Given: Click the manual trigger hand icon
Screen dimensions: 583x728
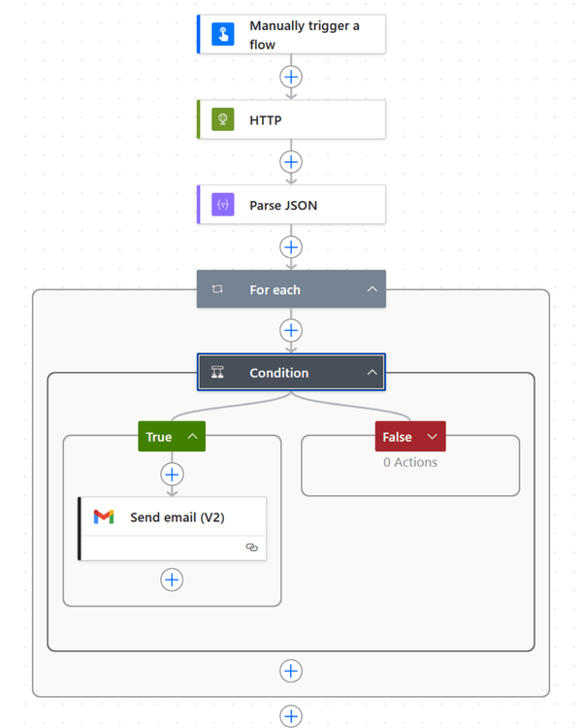Looking at the screenshot, I should point(223,35).
